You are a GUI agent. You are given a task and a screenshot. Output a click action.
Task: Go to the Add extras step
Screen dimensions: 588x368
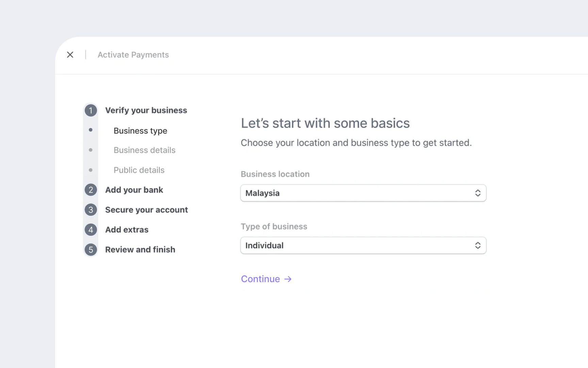click(127, 230)
